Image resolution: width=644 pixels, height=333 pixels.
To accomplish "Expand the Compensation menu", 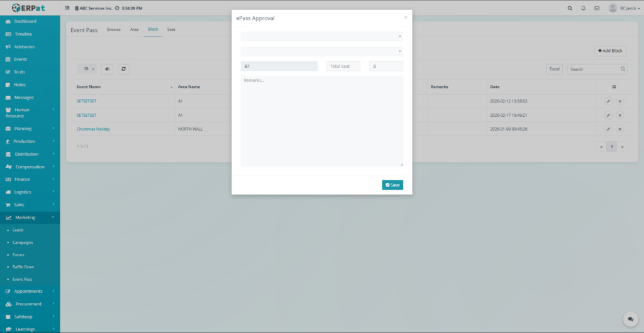I will [x=30, y=167].
